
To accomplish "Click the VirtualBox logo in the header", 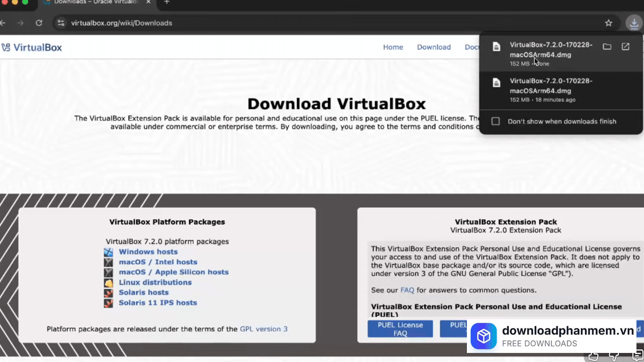I will click(32, 48).
